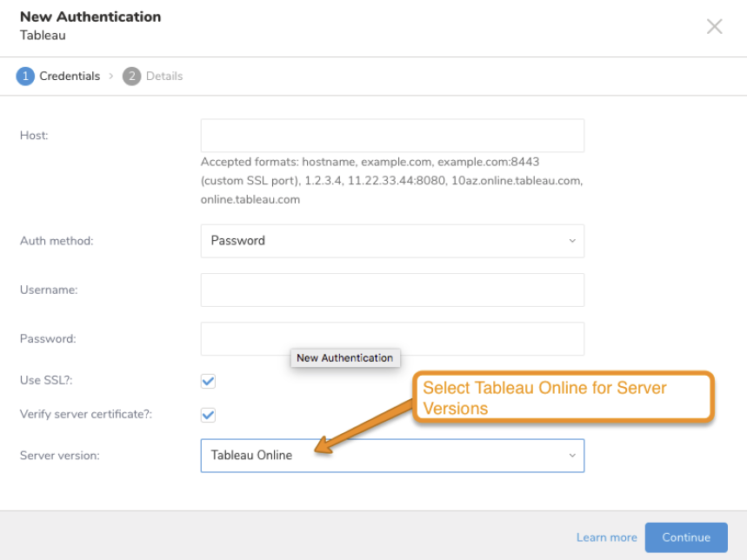This screenshot has height=560, width=747.
Task: Click the Use SSL label text
Action: pos(48,381)
